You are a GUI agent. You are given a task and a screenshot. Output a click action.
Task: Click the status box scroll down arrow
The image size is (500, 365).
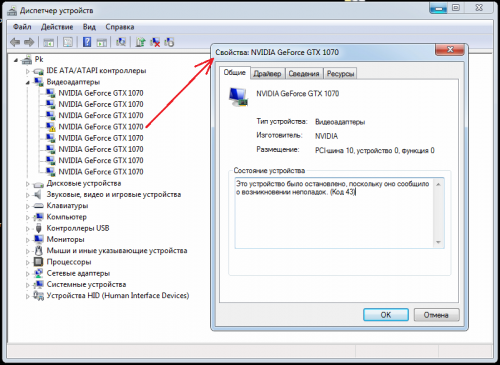(x=439, y=242)
